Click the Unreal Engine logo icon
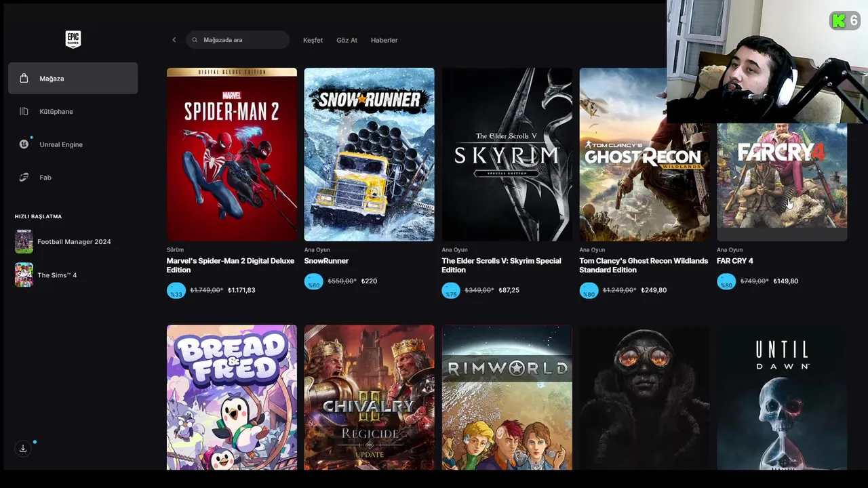This screenshot has width=868, height=488. [24, 144]
